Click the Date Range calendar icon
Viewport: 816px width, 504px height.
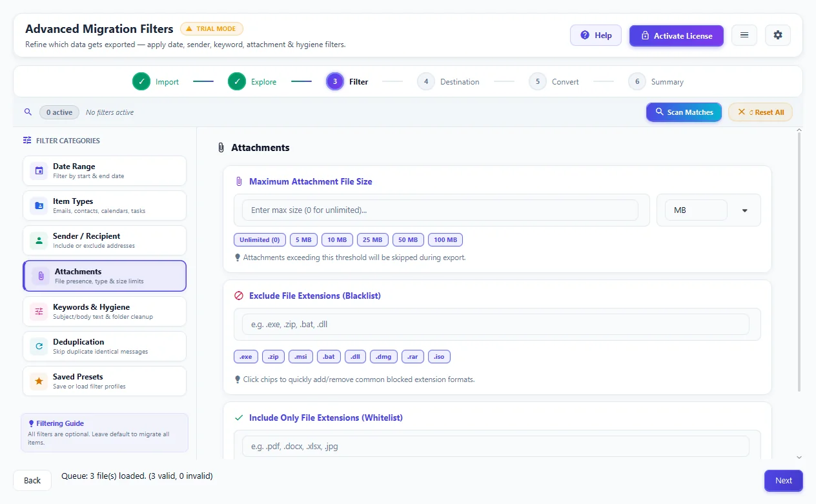coord(39,171)
